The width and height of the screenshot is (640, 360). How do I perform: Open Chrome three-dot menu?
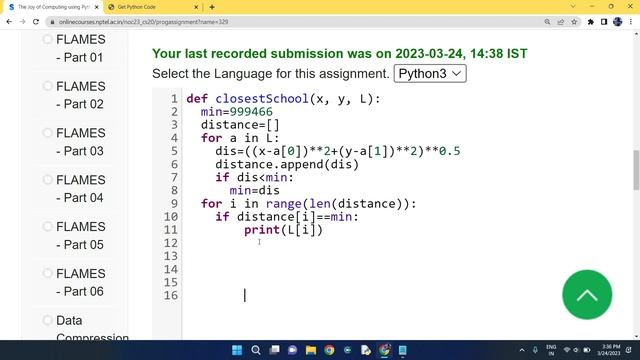click(631, 22)
